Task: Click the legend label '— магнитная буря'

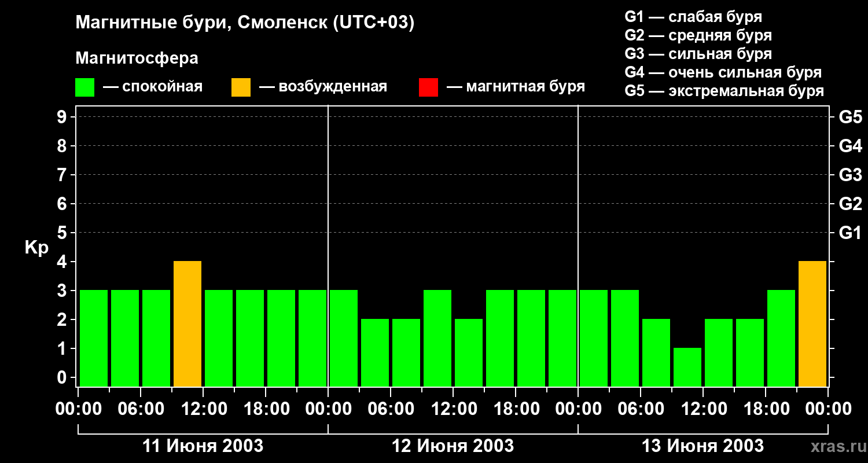Action: [x=516, y=87]
